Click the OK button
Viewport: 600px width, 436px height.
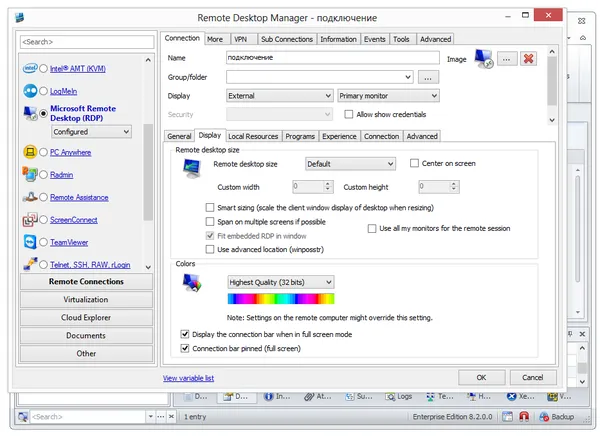click(481, 377)
